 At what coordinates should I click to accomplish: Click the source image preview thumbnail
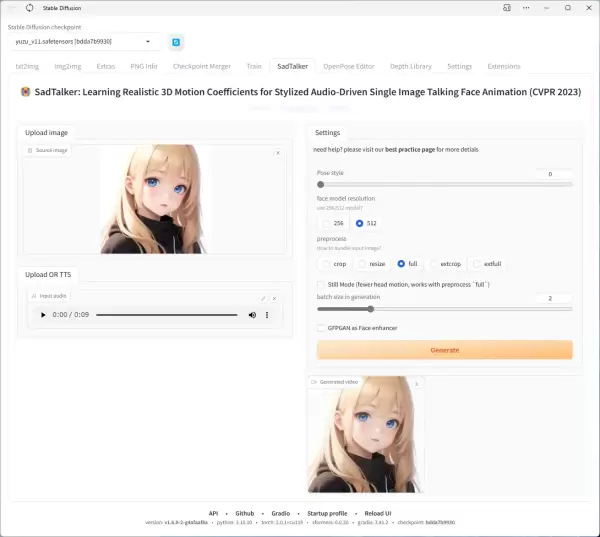pos(154,199)
